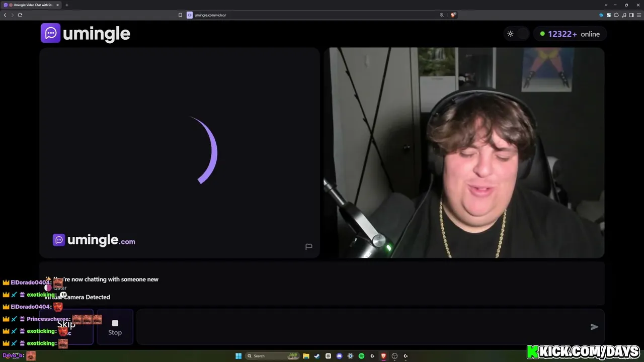Select the Umingle Video Chat tab

(x=31, y=5)
